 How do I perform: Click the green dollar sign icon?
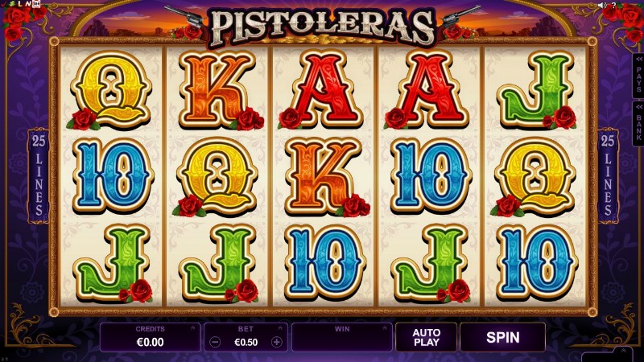click(x=12, y=4)
